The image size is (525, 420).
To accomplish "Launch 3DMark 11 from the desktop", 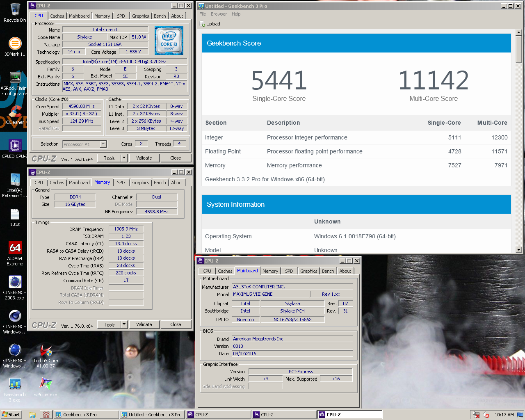I will 15,46.
